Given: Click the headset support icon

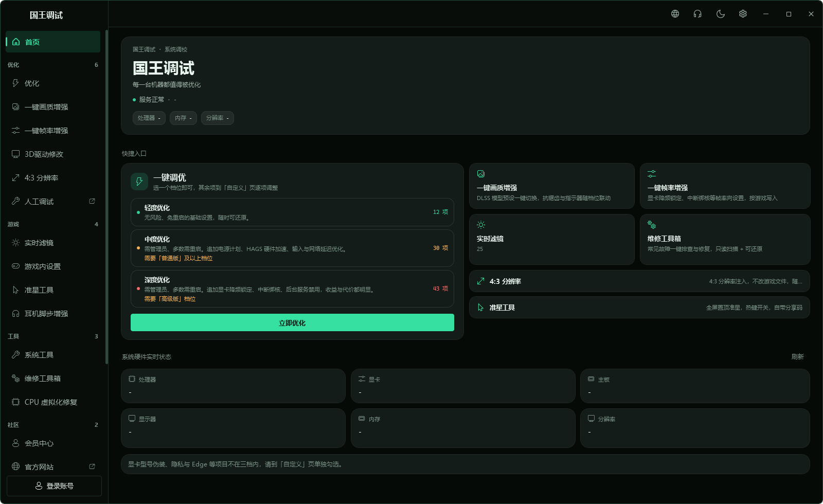Looking at the screenshot, I should pyautogui.click(x=697, y=14).
